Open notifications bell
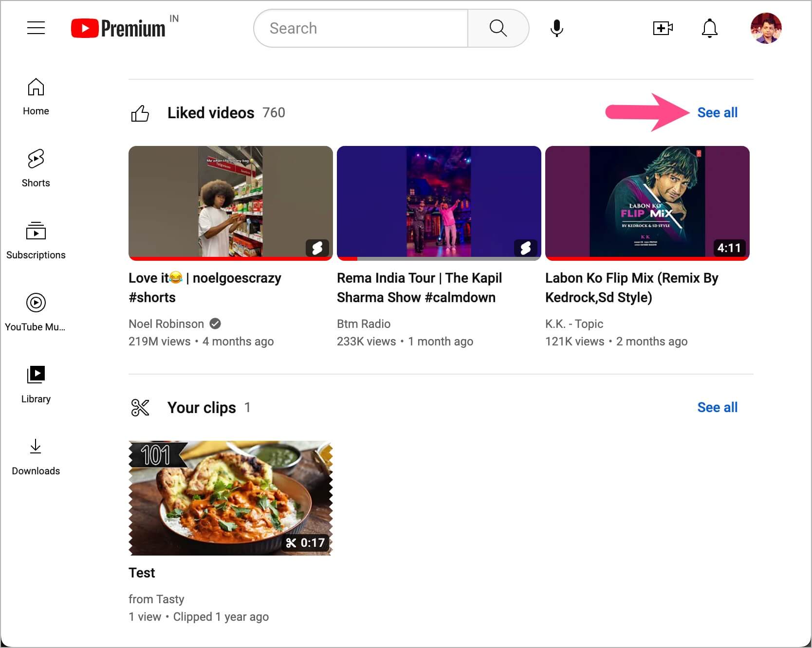 pyautogui.click(x=709, y=28)
